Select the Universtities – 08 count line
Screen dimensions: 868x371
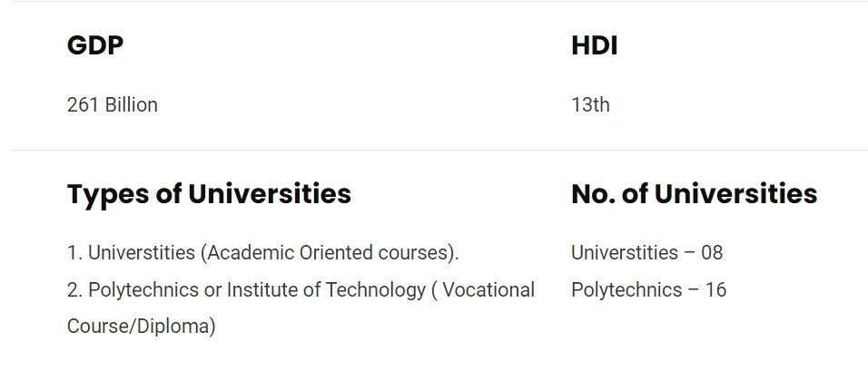click(646, 252)
